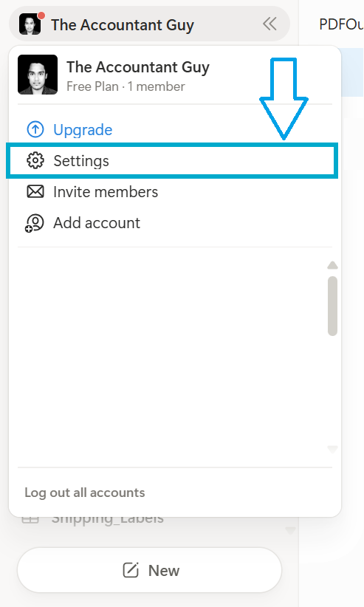Click the Settings gear icon
Screen dimensions: 364x607
pos(35,161)
